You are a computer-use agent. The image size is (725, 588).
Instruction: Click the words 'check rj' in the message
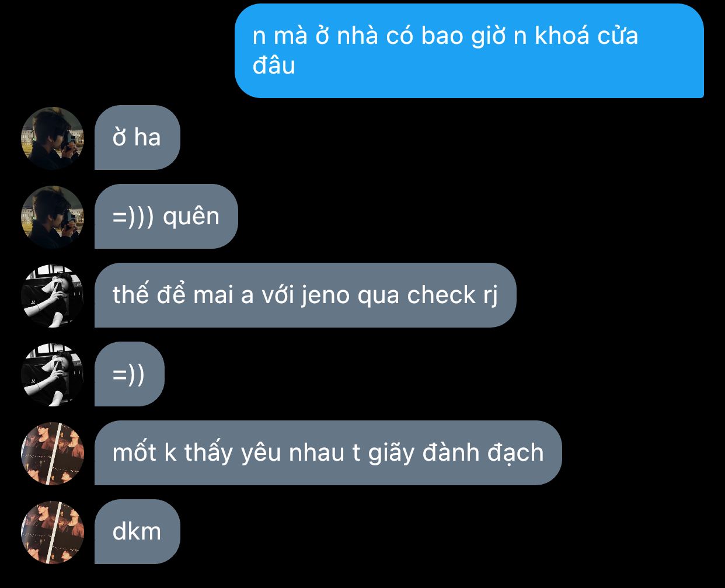453,295
